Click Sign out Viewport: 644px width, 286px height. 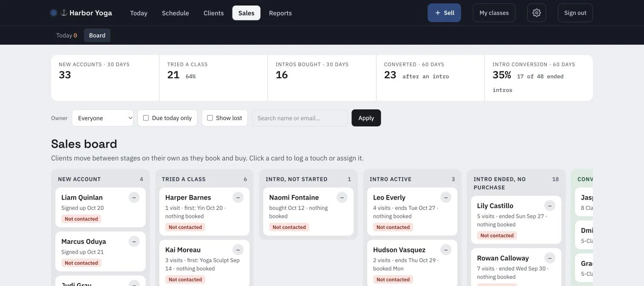click(x=575, y=13)
